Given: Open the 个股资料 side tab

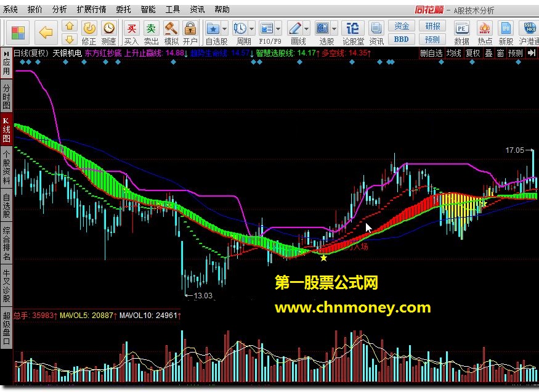Looking at the screenshot, I should (x=6, y=167).
